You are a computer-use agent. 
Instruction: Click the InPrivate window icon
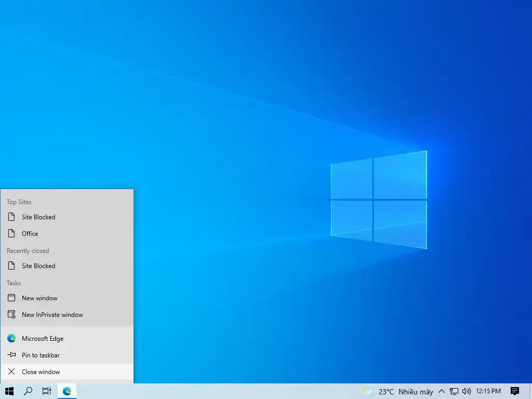point(11,314)
